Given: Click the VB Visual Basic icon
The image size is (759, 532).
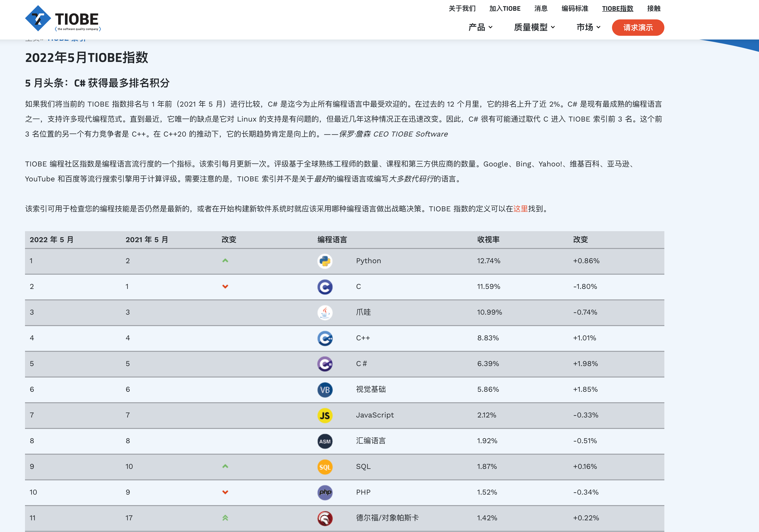Looking at the screenshot, I should click(x=325, y=390).
